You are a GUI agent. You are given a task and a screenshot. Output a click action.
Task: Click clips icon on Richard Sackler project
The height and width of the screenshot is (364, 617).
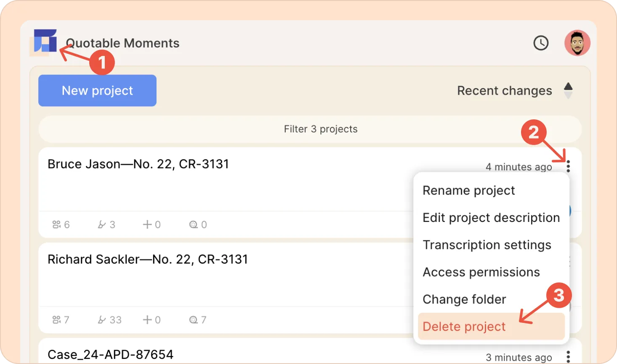101,320
